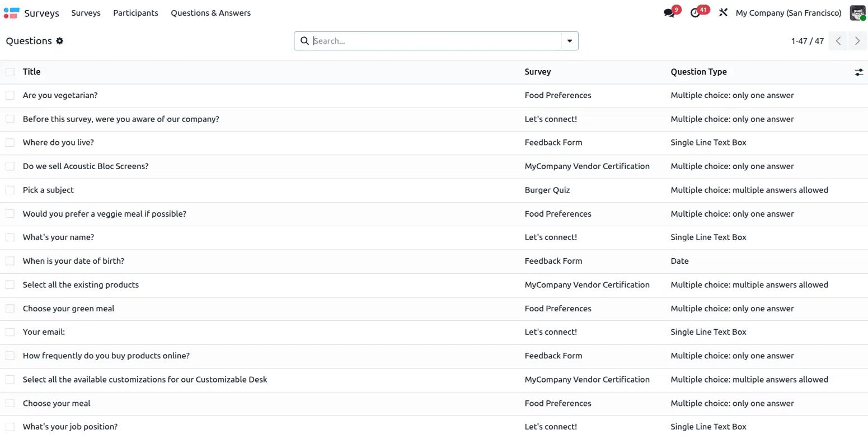The width and height of the screenshot is (868, 439).
Task: Check the 'When is your date of birth?' row
Action: 10,261
